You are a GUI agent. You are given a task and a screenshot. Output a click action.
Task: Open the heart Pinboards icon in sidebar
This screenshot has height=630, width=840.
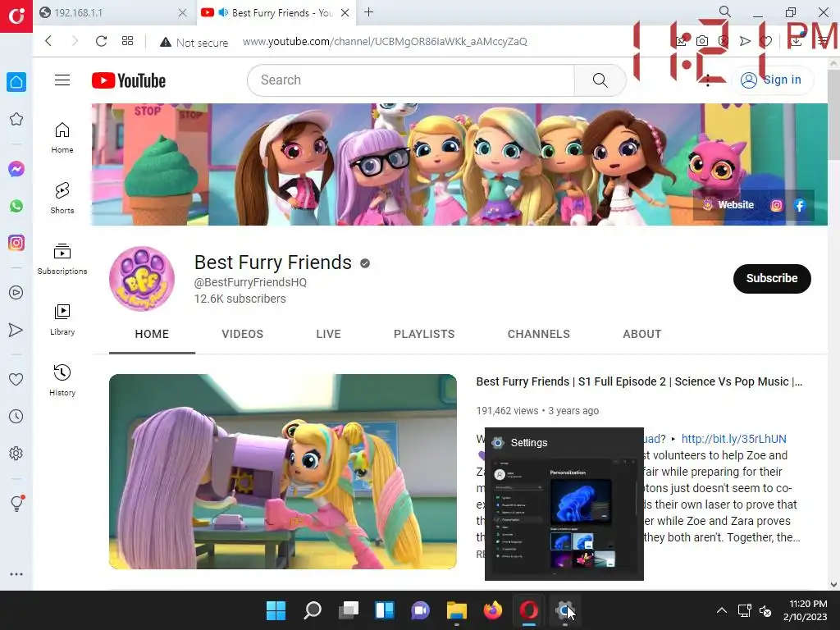[x=16, y=379]
